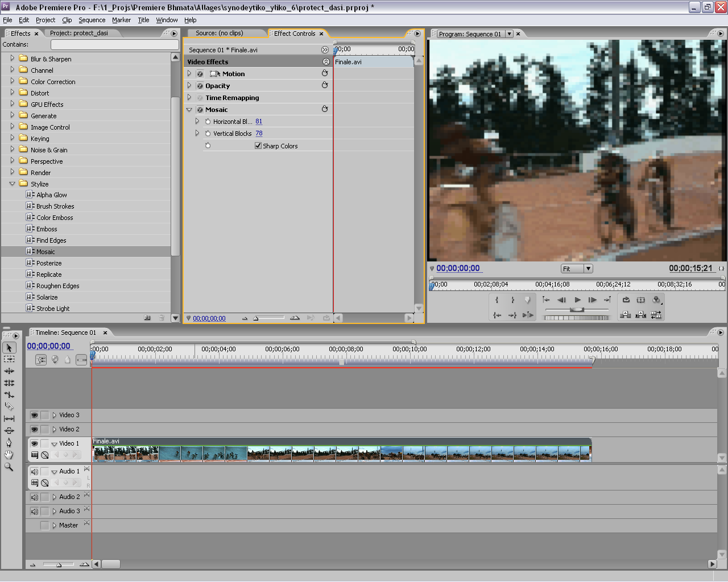Step back one frame in Program monitor
Screen dimensions: 728x582
561,300
